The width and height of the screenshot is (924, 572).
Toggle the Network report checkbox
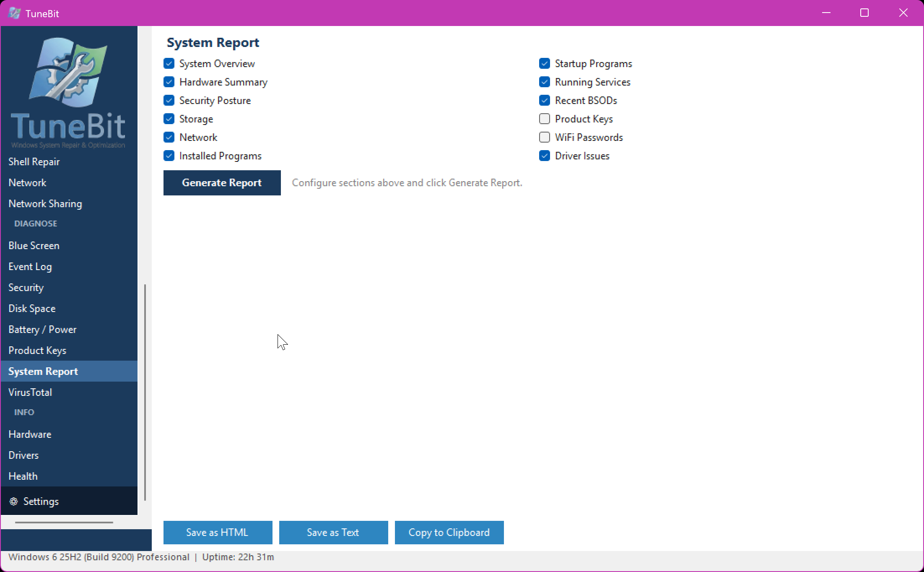click(169, 137)
